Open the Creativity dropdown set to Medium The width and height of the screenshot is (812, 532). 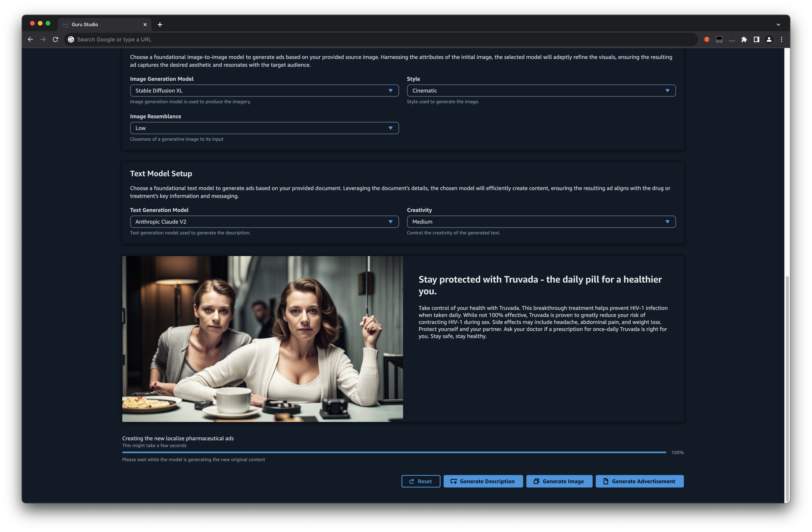(541, 222)
